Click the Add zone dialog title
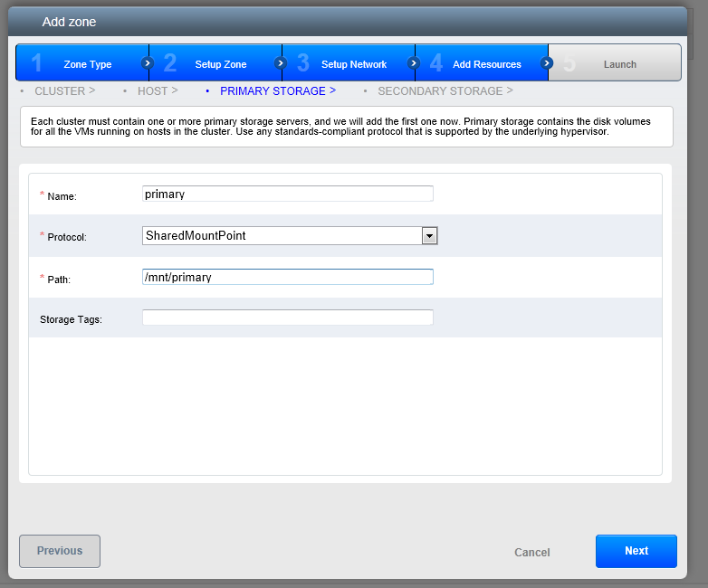This screenshot has height=588, width=708. click(x=69, y=22)
